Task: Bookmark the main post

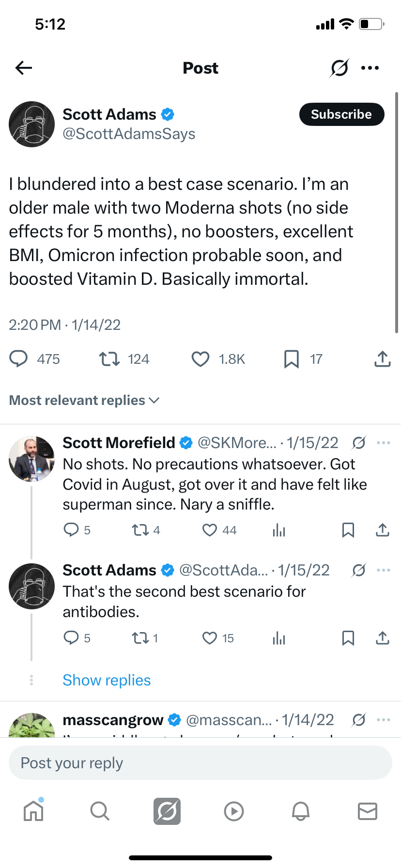Action: (291, 359)
